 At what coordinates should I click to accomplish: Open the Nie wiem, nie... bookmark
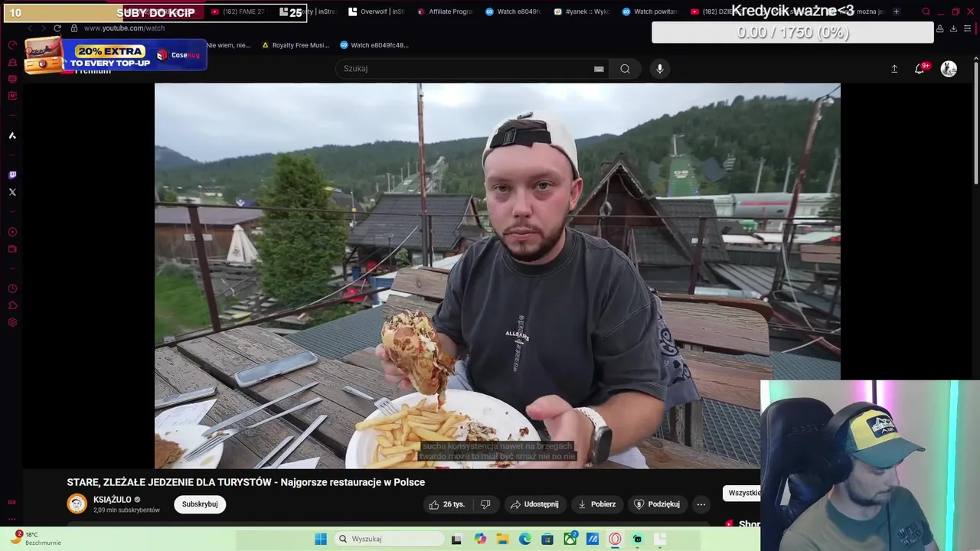point(228,45)
